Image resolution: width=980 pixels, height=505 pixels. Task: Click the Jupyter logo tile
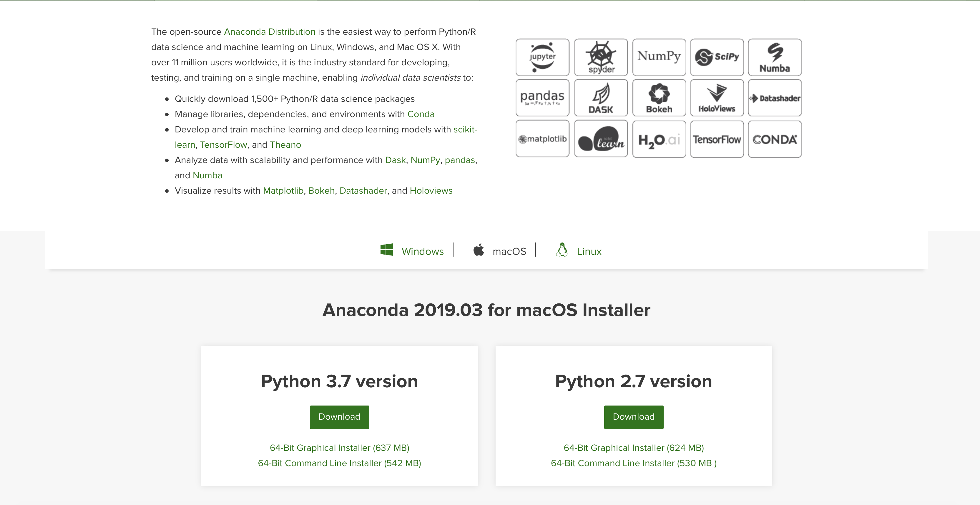(x=542, y=57)
